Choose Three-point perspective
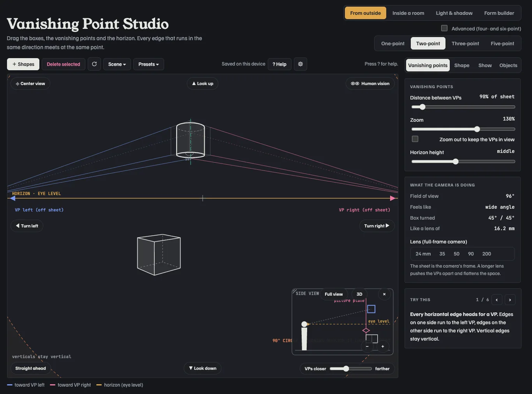The height and width of the screenshot is (394, 532). (x=465, y=43)
